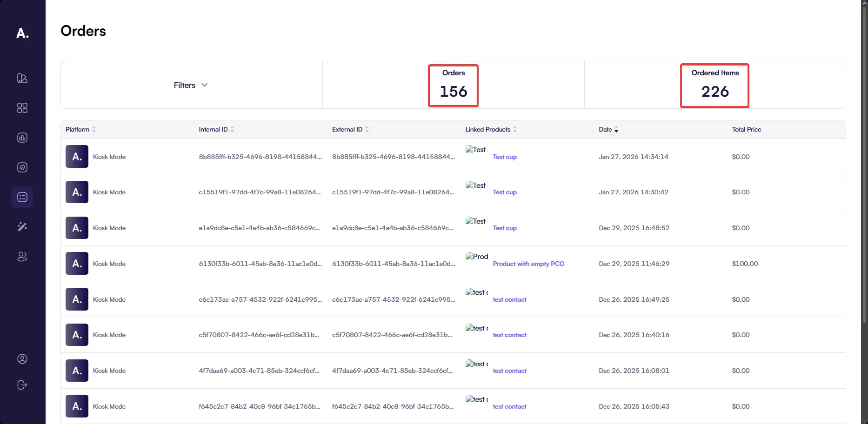This screenshot has height=424, width=868.
Task: Open the 'Test cup' link in first row
Action: (505, 157)
